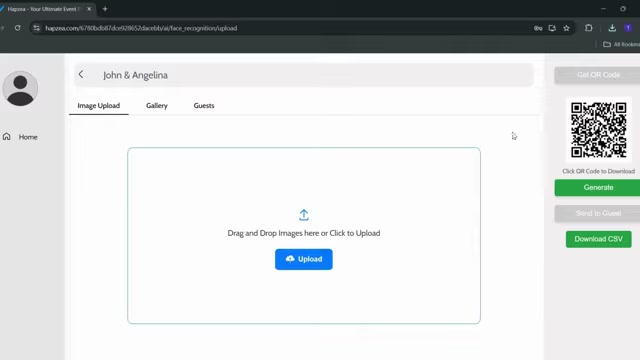Open the browser extensions puzzle icon
This screenshot has height=360, width=640.
click(x=589, y=28)
